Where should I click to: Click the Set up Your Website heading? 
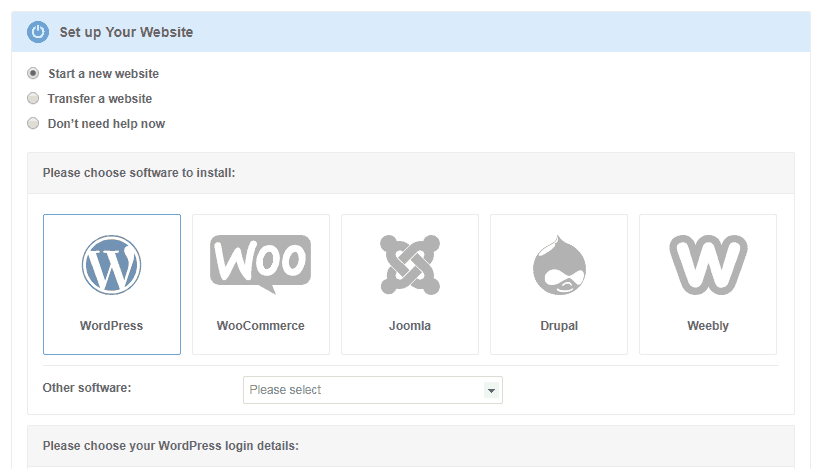click(126, 32)
